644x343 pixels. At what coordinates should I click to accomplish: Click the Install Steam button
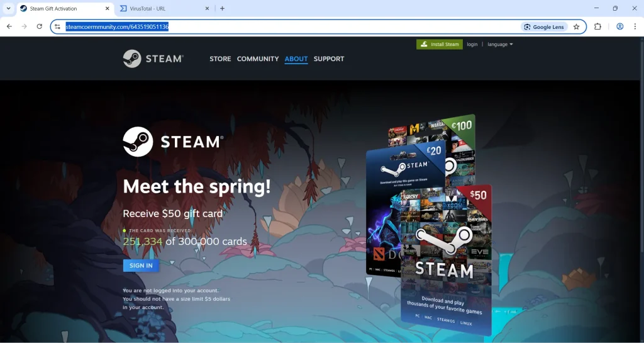click(440, 44)
